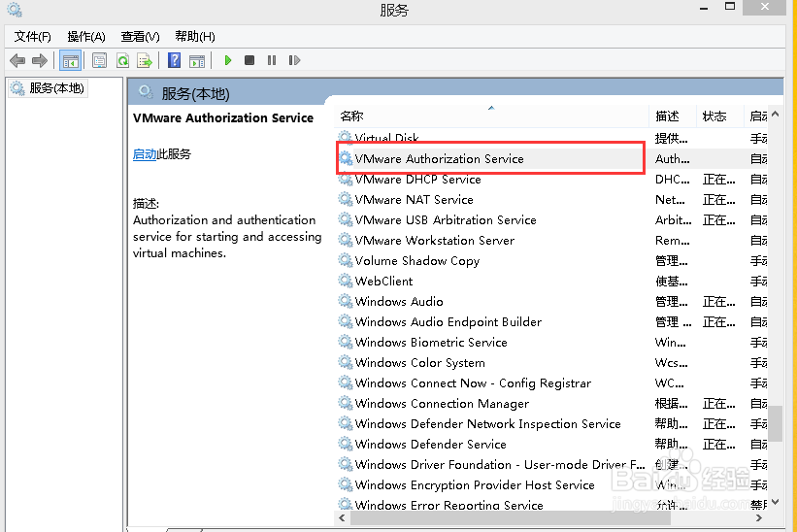Image resolution: width=797 pixels, height=532 pixels.
Task: Pause service with the pause icon
Action: pos(272,60)
